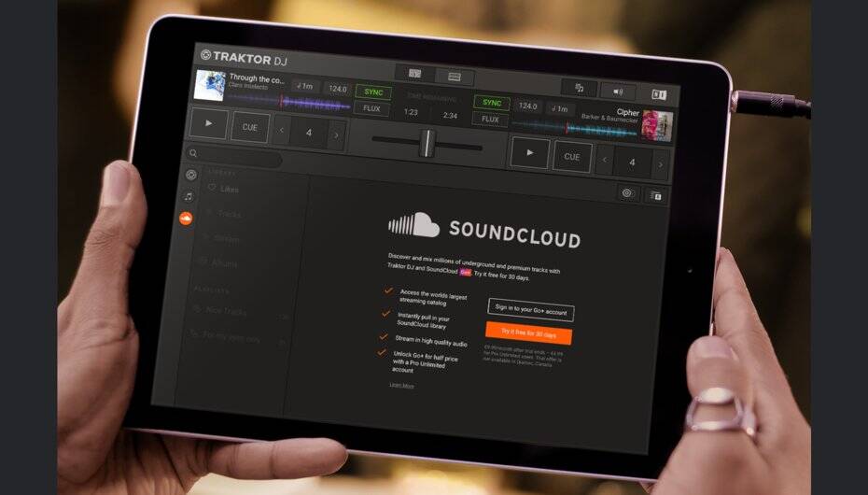
Task: Click the left deck time display 1:23
Action: coord(410,112)
